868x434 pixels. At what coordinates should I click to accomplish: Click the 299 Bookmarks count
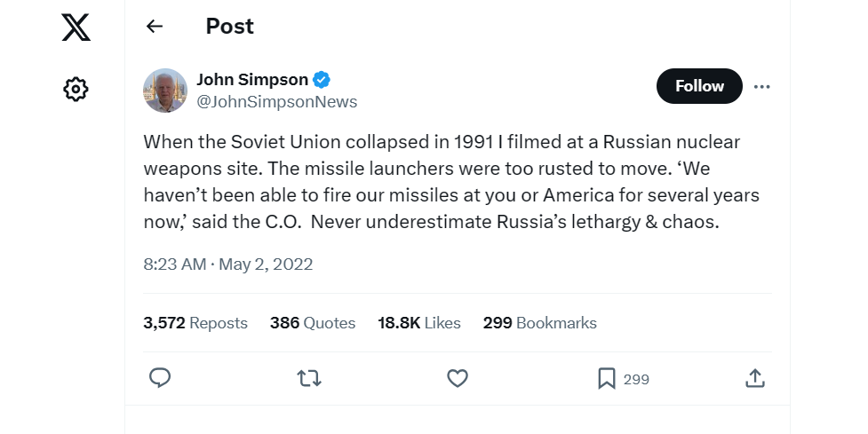point(540,323)
